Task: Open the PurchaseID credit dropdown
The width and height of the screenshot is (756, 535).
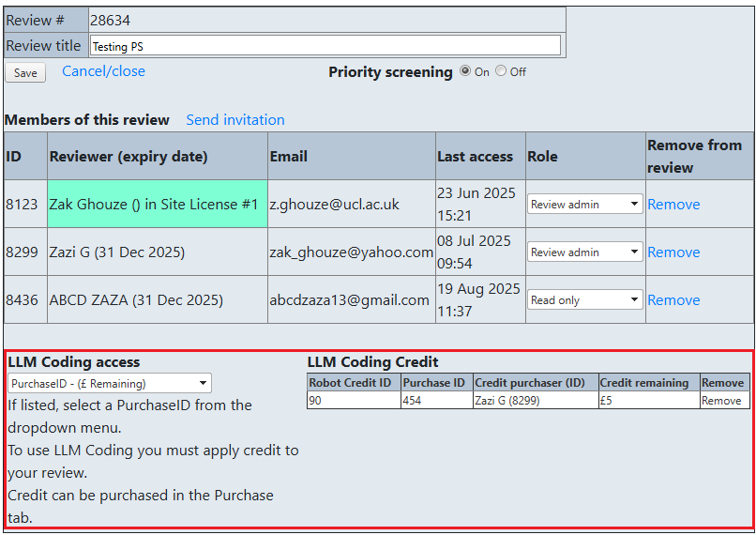Action: [110, 383]
